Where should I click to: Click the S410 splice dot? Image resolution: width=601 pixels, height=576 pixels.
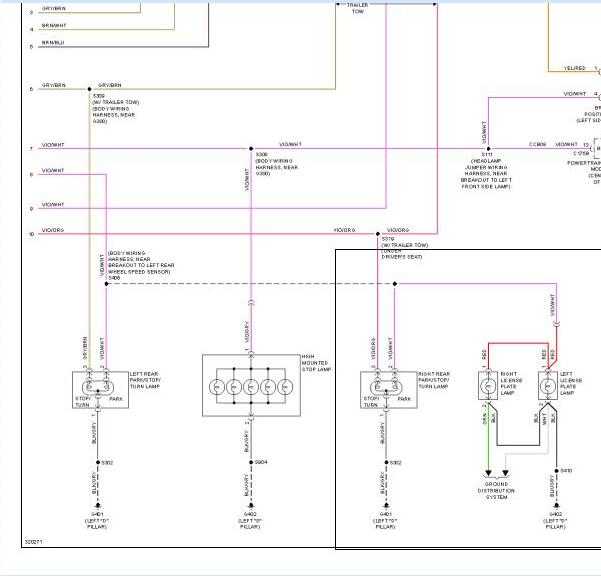pyautogui.click(x=557, y=471)
